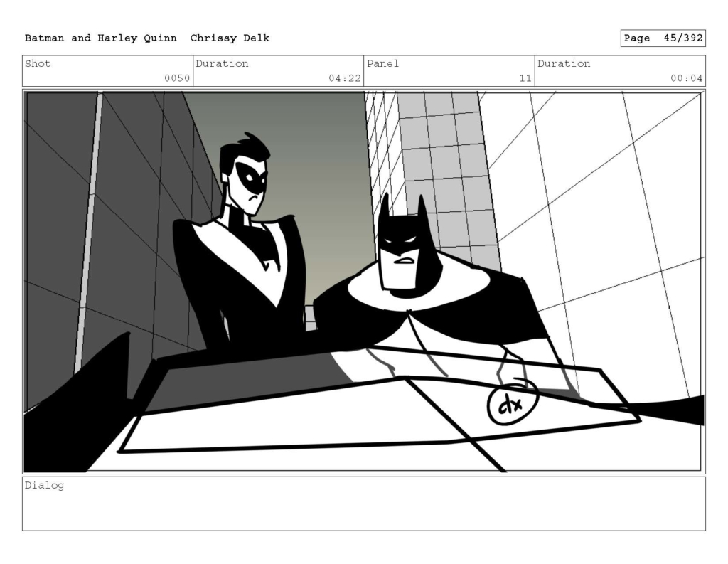Select the 'Page 45/392' page indicator box
Viewport: 728px width, 564px height.
click(x=663, y=38)
